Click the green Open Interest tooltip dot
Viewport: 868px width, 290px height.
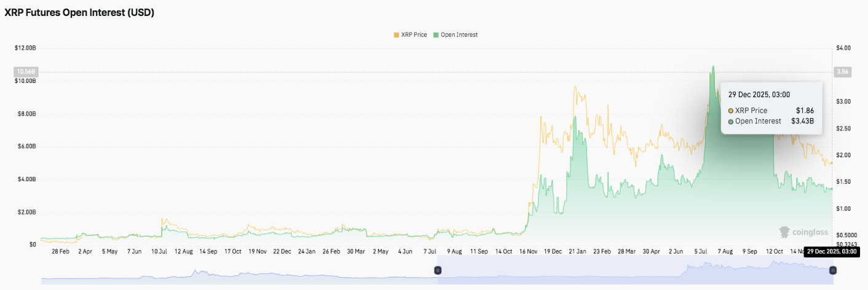(x=730, y=121)
